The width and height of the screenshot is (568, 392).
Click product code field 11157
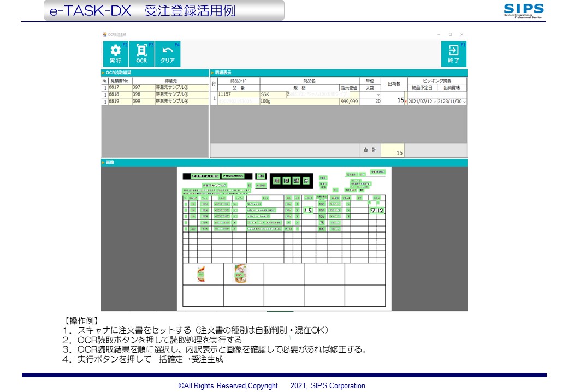(x=238, y=94)
